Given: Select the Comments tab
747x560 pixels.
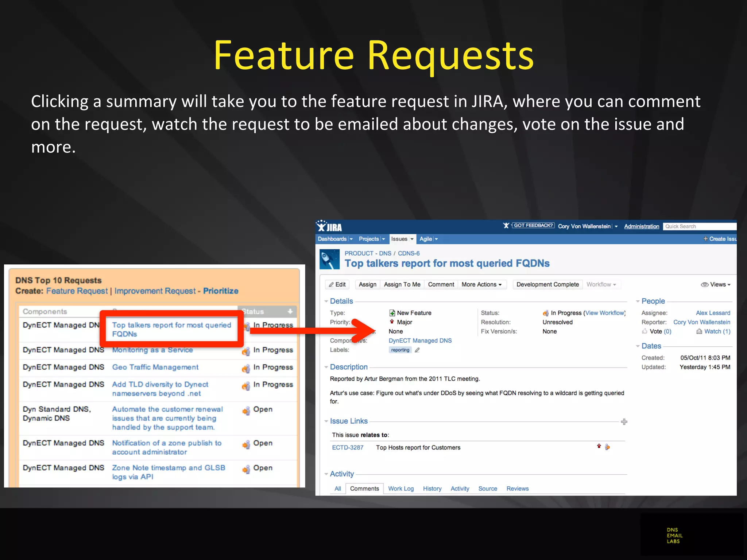Looking at the screenshot, I should pyautogui.click(x=364, y=489).
